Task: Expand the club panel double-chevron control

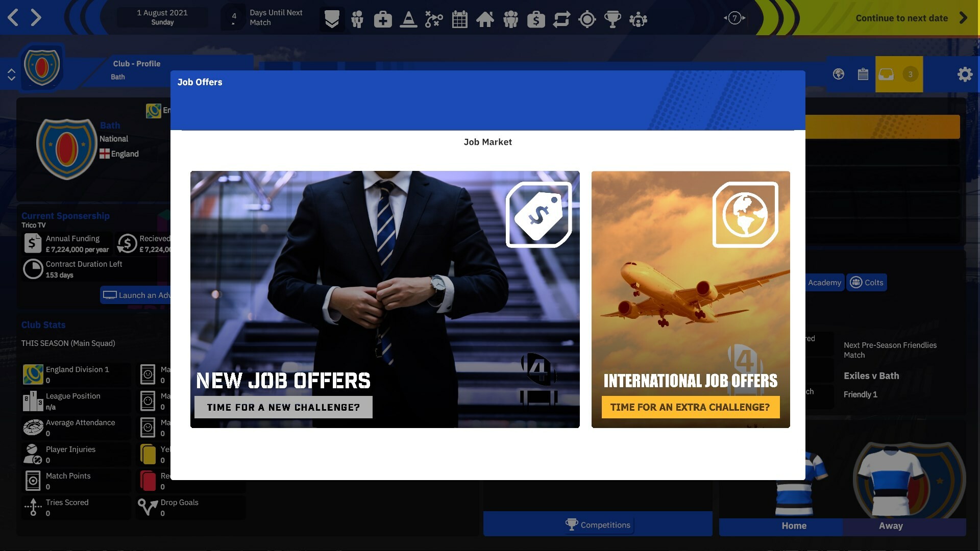Action: click(x=12, y=74)
